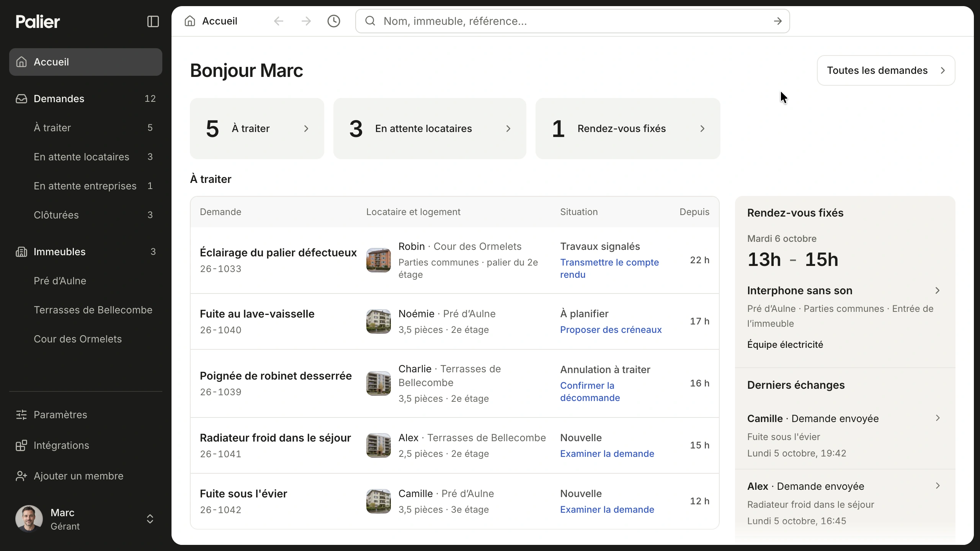Go back with the left arrow
The width and height of the screenshot is (980, 551).
279,21
